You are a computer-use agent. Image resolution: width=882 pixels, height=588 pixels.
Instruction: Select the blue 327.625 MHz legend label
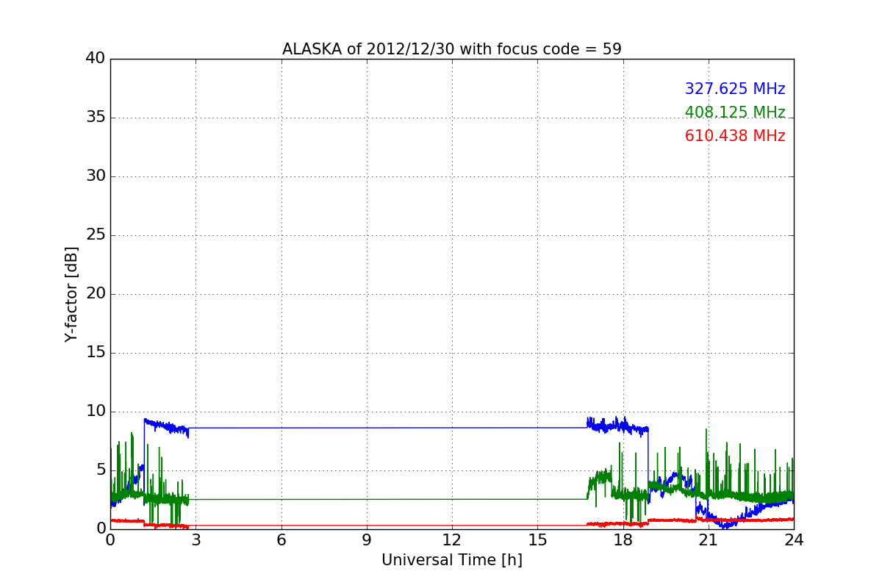click(735, 89)
